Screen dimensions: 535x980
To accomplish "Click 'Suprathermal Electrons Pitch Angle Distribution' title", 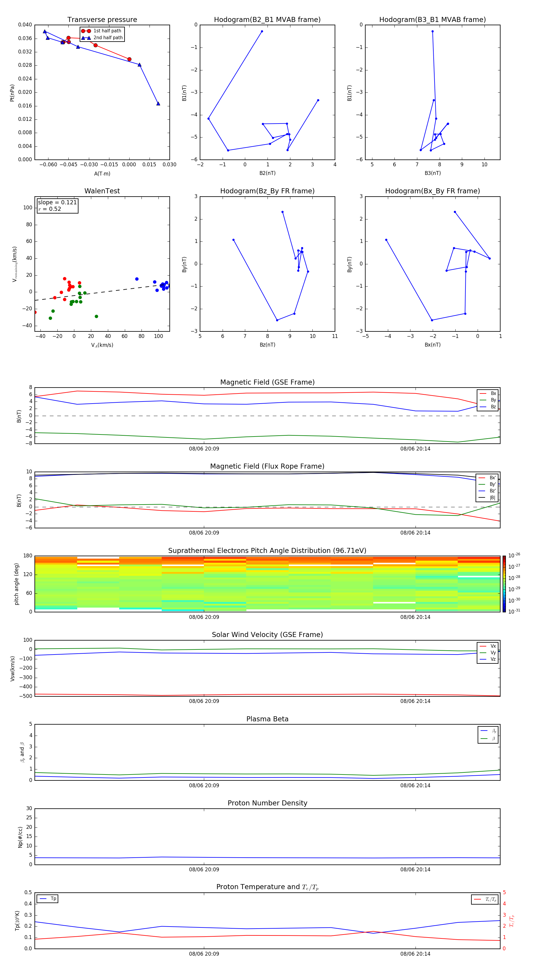I will [267, 551].
